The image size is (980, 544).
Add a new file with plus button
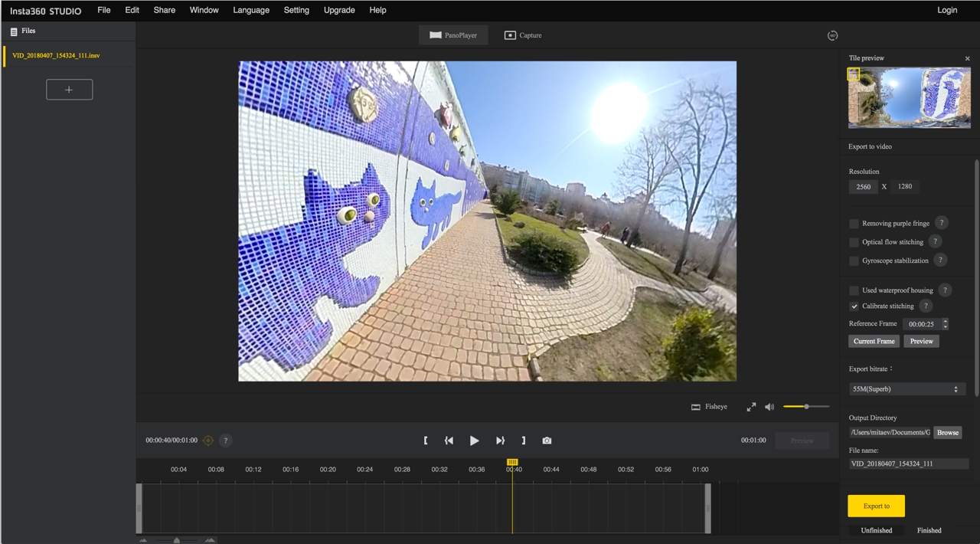[69, 90]
